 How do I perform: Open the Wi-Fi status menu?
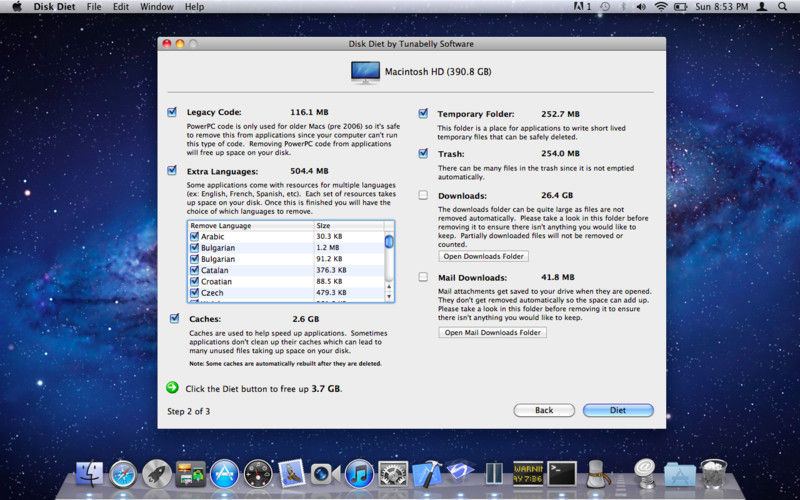661,7
